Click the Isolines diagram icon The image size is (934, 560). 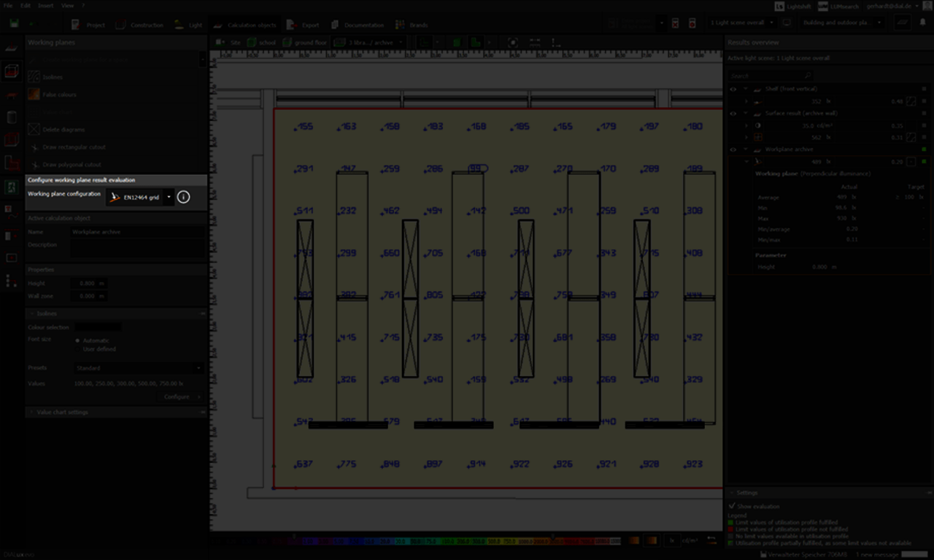tap(34, 77)
